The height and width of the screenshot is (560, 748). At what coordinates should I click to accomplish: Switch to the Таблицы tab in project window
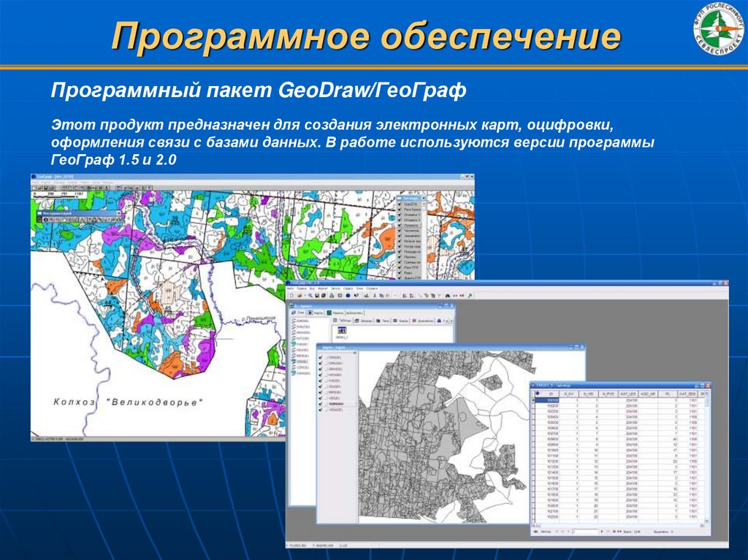(343, 321)
